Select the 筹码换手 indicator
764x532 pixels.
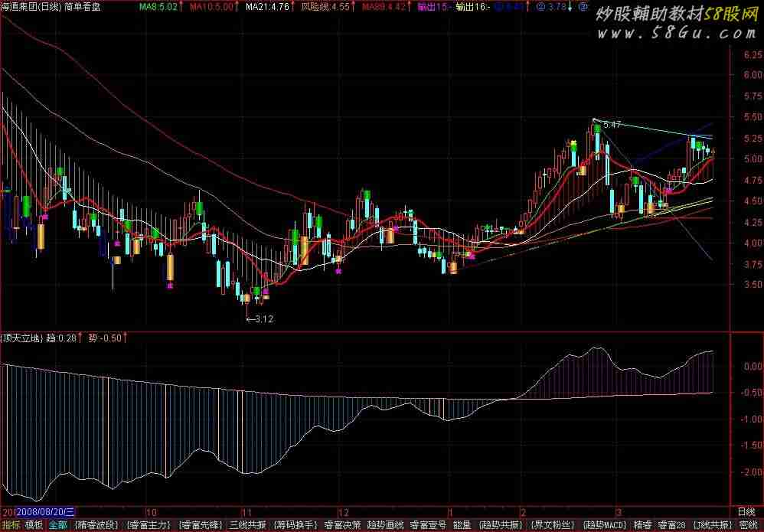click(x=295, y=525)
